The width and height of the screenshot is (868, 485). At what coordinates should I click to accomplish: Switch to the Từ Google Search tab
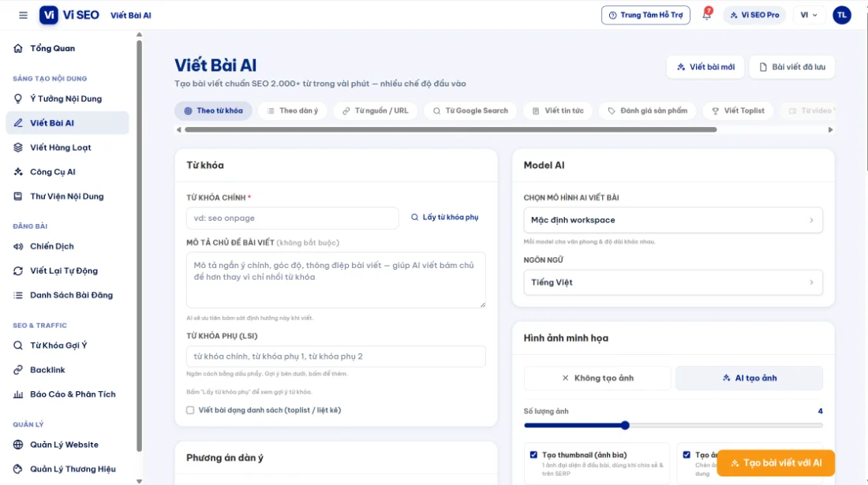tap(470, 110)
